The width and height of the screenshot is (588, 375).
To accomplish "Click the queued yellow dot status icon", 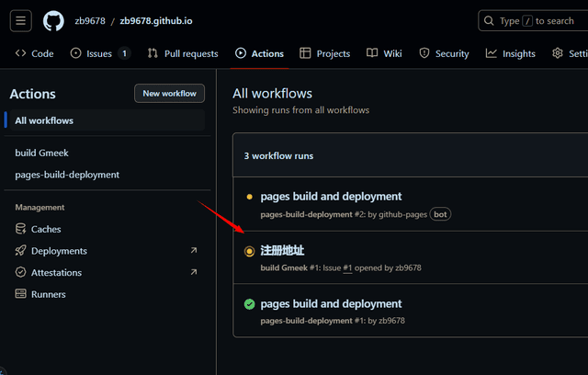I will click(x=249, y=197).
